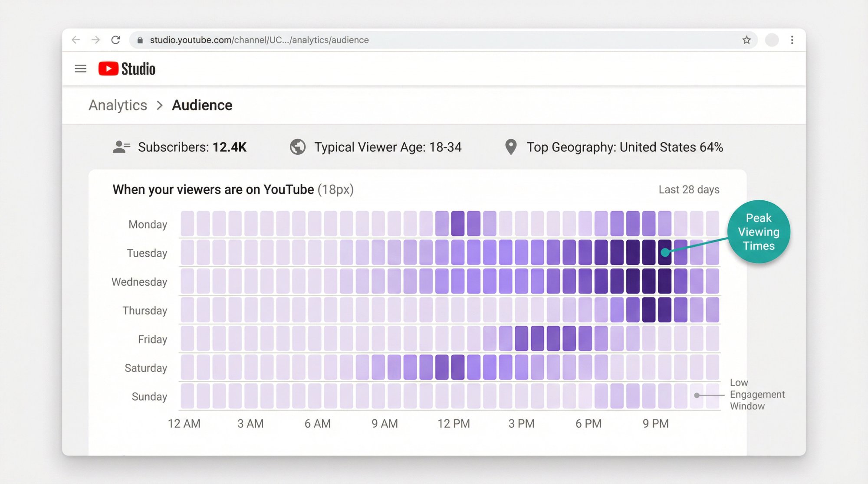Expand the breadcrumb chevron after Analytics
The height and width of the screenshot is (484, 868).
click(x=160, y=105)
